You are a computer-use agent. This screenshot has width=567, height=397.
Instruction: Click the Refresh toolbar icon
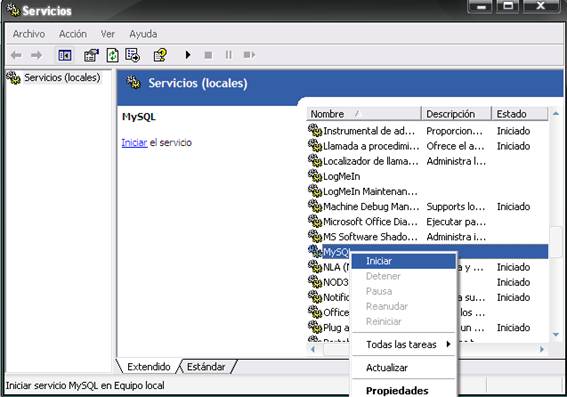tap(112, 55)
